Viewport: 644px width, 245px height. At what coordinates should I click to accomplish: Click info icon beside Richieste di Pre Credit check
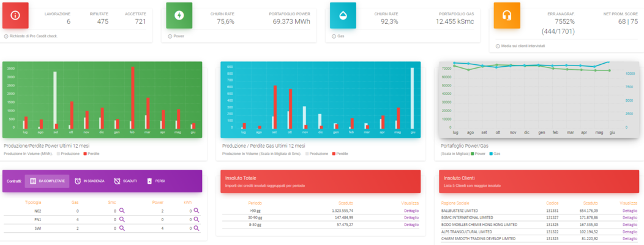(x=6, y=36)
